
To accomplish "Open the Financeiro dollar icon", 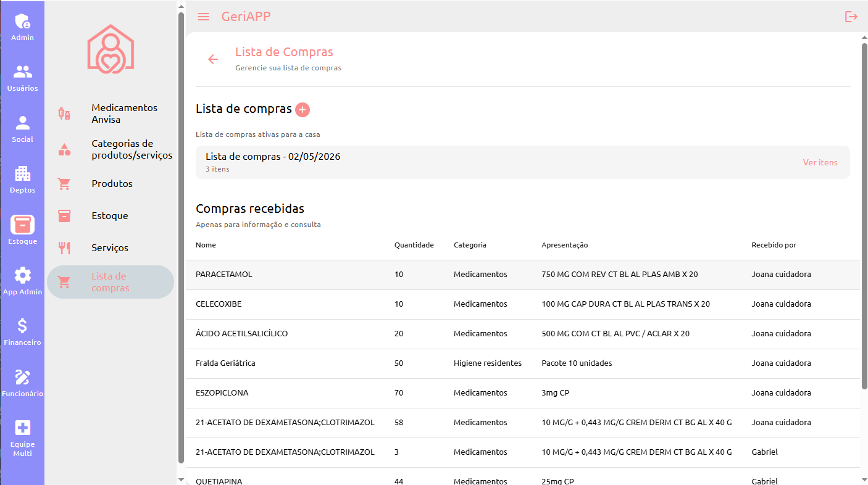I will pos(22,326).
